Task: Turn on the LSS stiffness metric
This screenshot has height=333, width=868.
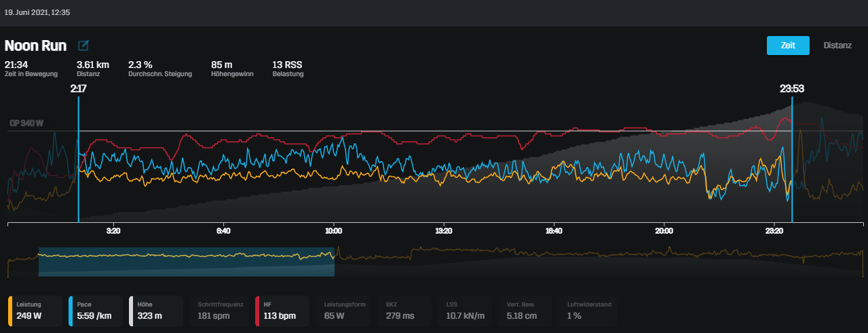Action: click(466, 310)
